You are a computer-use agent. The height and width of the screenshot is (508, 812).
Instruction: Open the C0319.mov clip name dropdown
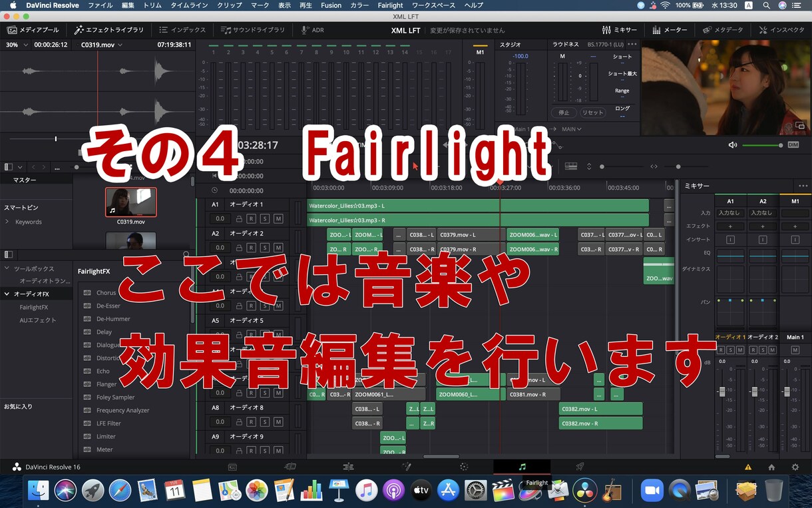[x=102, y=45]
